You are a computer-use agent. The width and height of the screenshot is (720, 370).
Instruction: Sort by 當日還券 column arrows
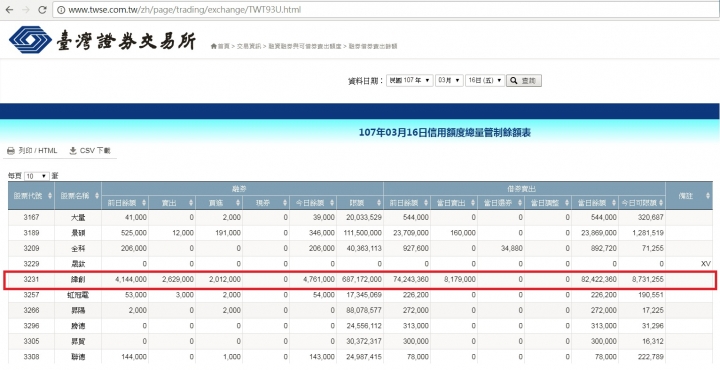(x=519, y=203)
